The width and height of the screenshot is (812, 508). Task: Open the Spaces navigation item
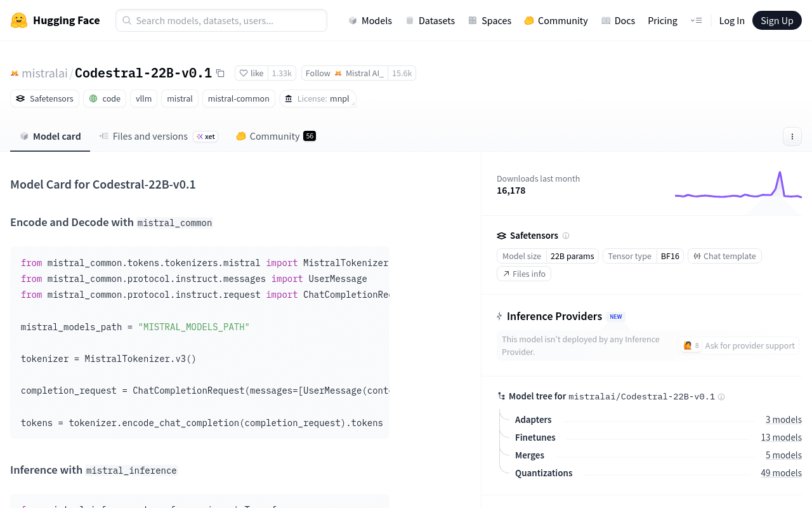[x=490, y=20]
